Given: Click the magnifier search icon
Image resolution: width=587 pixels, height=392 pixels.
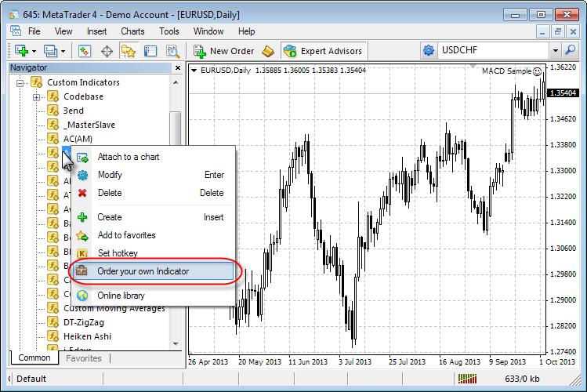Looking at the screenshot, I should click(x=571, y=50).
